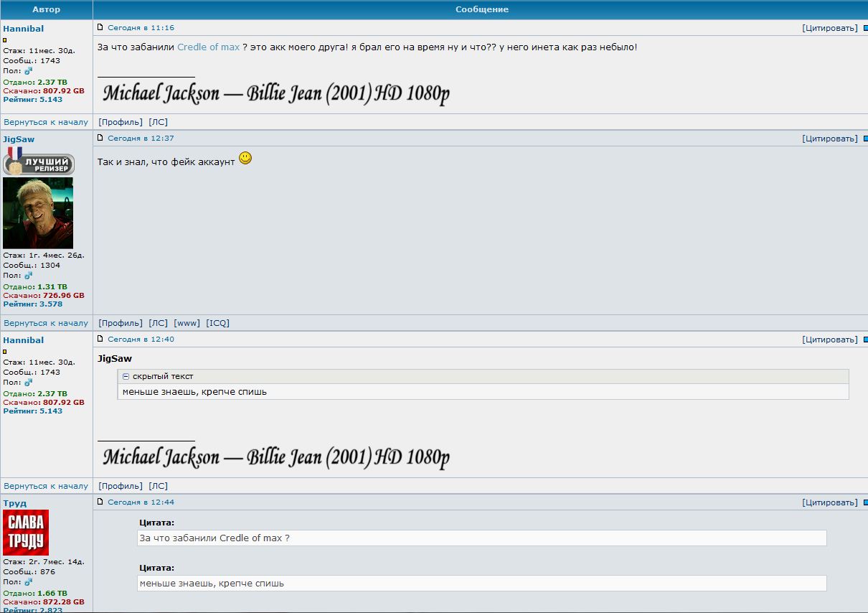Viewport: 868px width, 613px height.
Task: Click 'Вернуться к началу' below the 12:40 post
Action: tap(46, 486)
